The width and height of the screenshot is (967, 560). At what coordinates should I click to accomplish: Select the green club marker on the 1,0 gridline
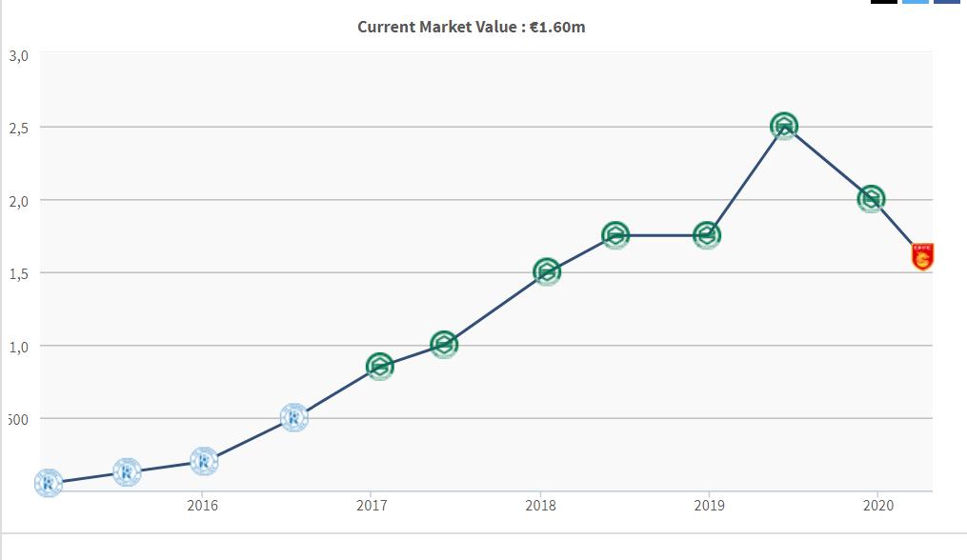point(444,345)
